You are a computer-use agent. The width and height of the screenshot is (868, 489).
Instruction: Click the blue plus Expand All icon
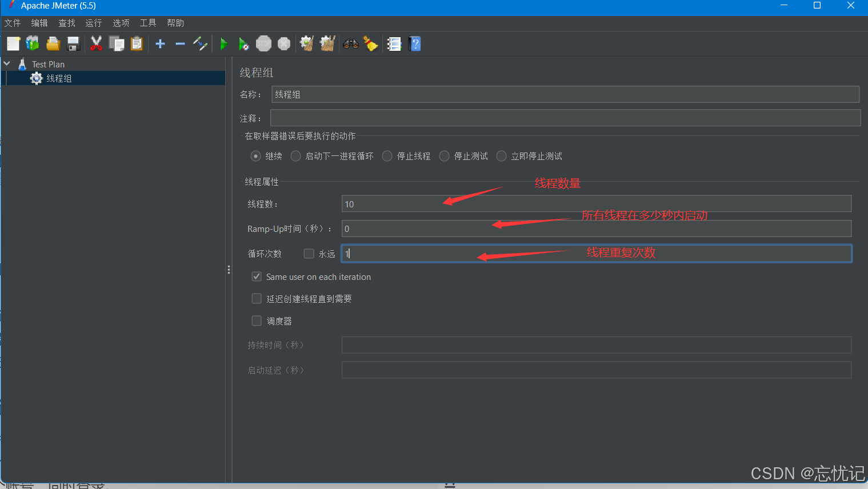(x=160, y=43)
